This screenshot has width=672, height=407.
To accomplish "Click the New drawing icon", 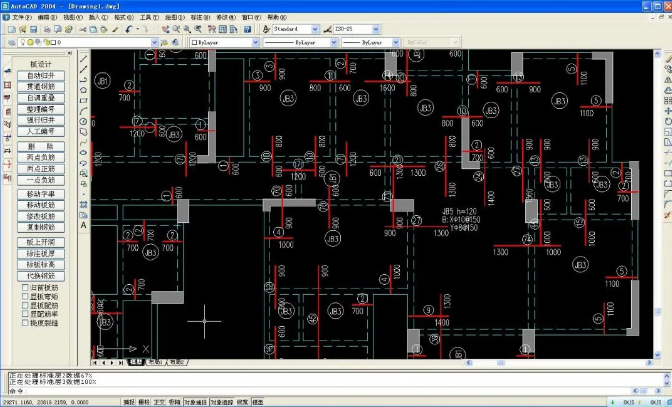I will click(12, 29).
